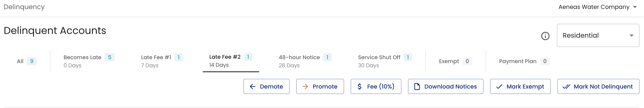Click the dollar sign Fee icon
644x108 pixels.
[360, 87]
